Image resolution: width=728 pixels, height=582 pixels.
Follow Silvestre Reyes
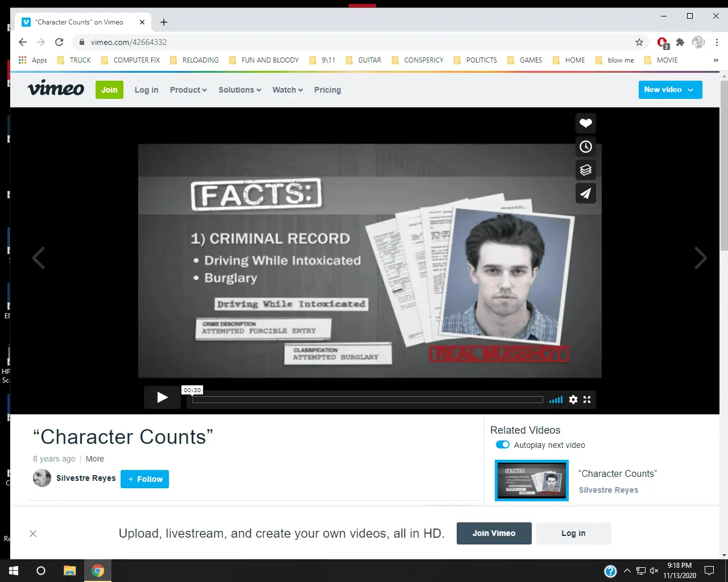coord(144,479)
